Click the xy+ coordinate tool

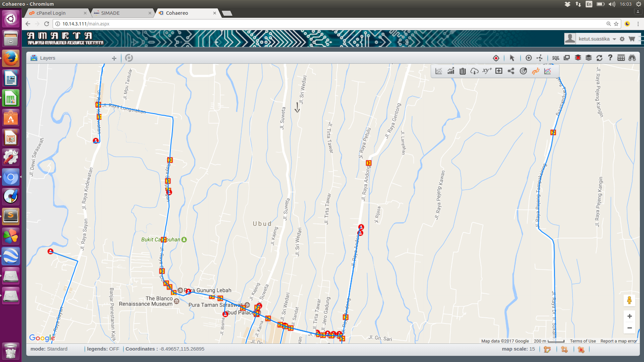click(487, 71)
